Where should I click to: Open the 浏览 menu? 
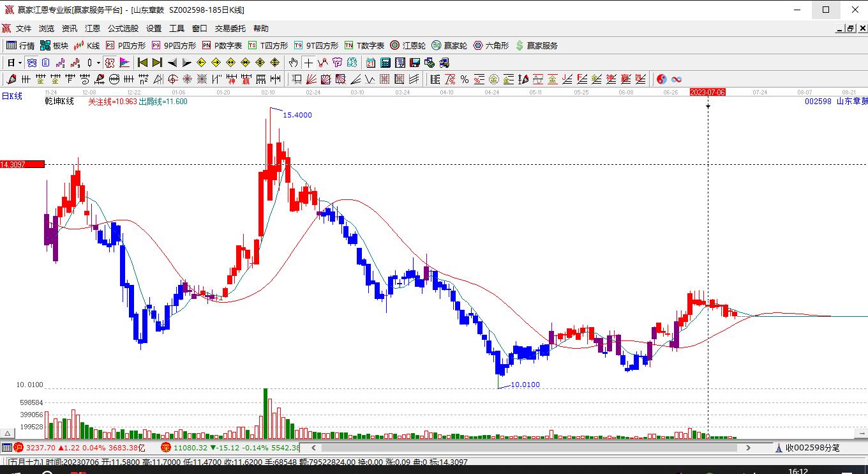pos(47,29)
